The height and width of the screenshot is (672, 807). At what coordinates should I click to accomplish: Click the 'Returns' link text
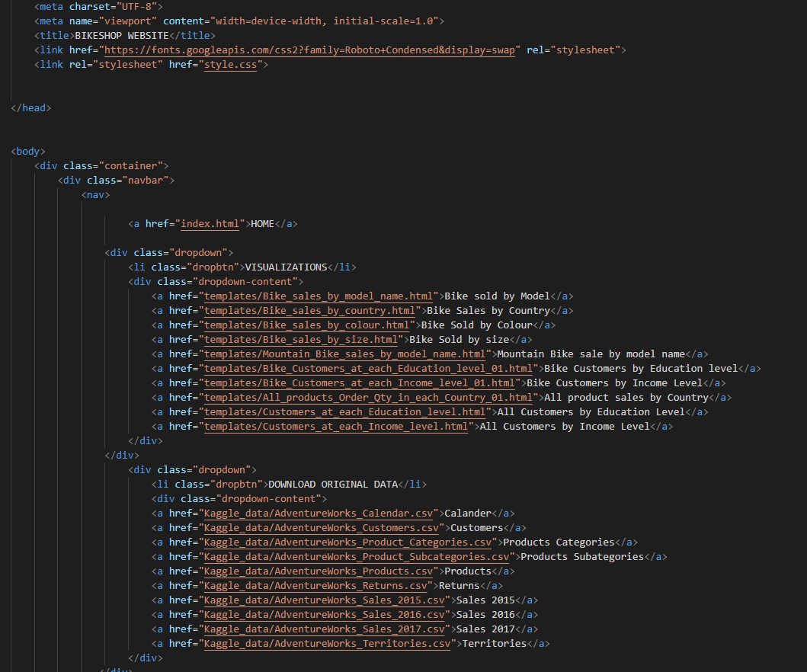(x=459, y=585)
